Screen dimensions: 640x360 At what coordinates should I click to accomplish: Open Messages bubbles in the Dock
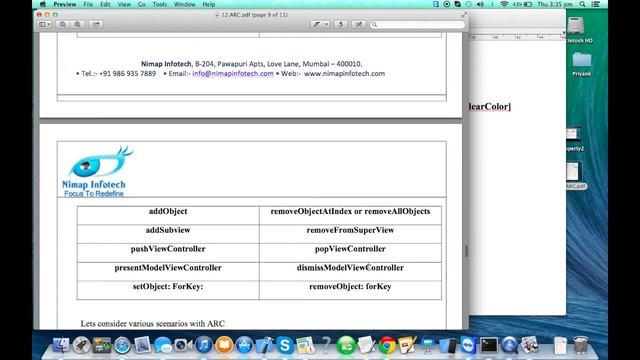coord(163,345)
